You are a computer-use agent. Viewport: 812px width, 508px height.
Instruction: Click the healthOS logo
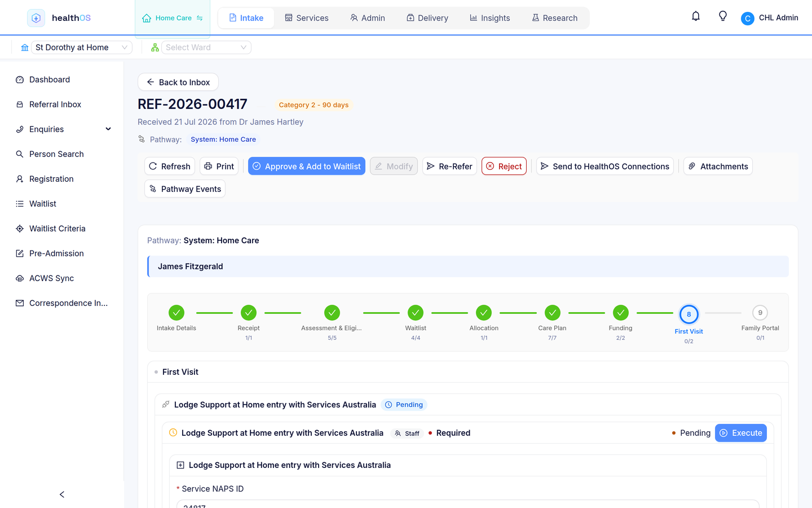tap(59, 18)
